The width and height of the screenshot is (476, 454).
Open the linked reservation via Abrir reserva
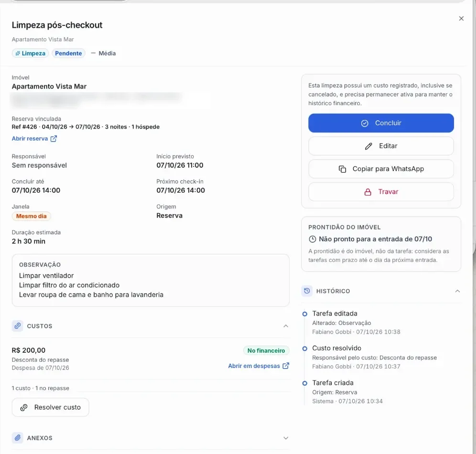34,139
